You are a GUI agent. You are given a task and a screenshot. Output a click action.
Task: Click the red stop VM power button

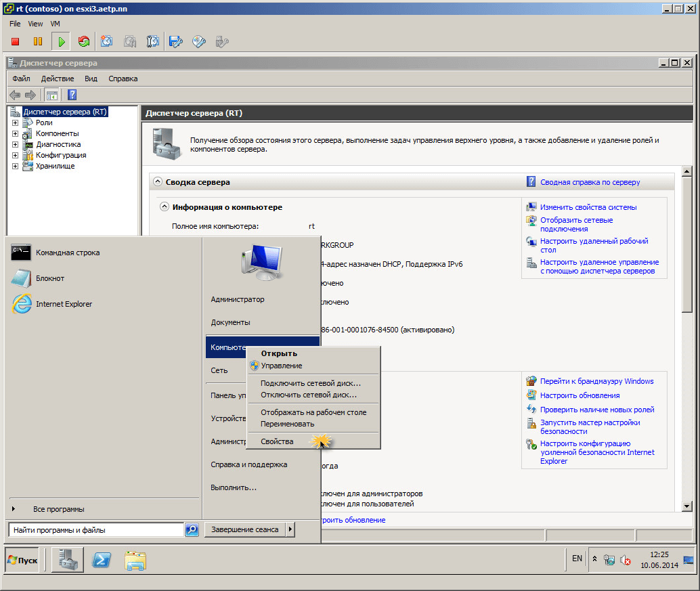15,41
